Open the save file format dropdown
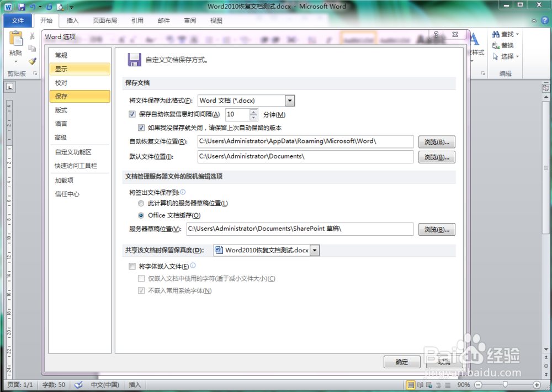This screenshot has width=552, height=392. pos(290,100)
